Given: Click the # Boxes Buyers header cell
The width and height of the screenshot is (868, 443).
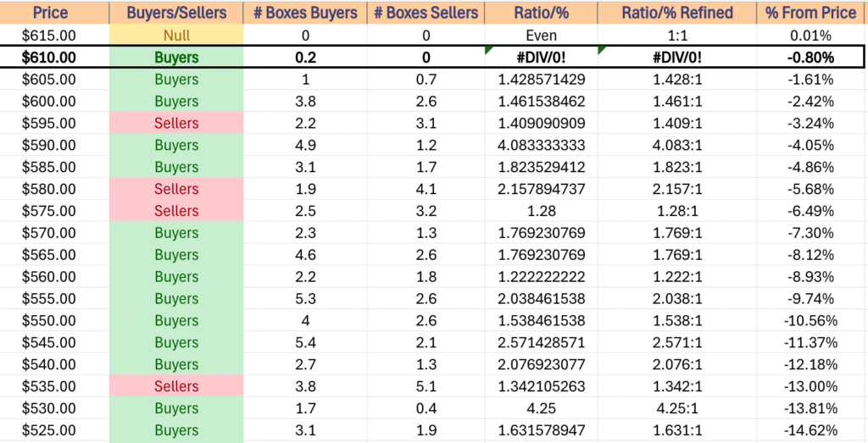Looking at the screenshot, I should 305,14.
